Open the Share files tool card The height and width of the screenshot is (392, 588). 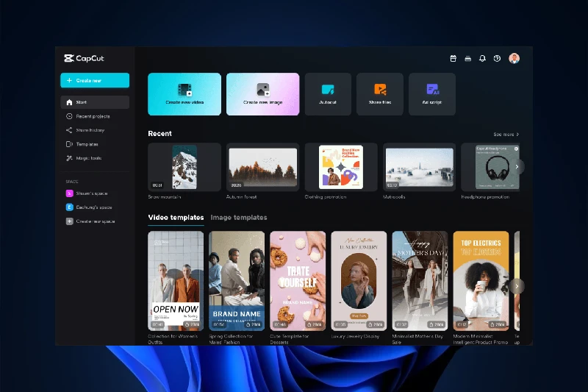point(380,94)
